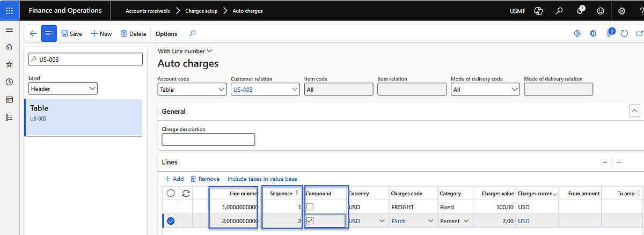
Task: Add a new charge line
Action: pos(174,179)
